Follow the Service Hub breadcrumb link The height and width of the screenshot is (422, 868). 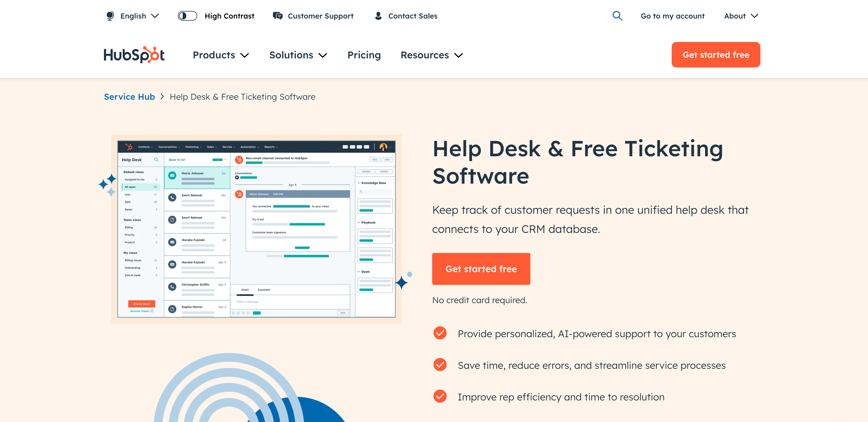click(x=129, y=97)
